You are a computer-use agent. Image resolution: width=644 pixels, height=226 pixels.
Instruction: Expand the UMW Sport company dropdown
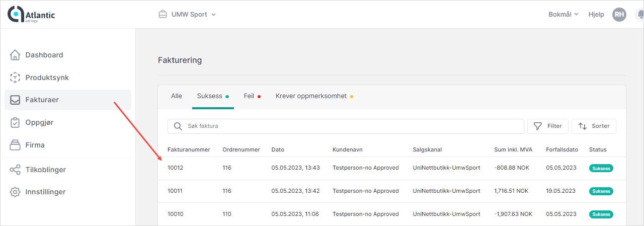[x=187, y=15]
